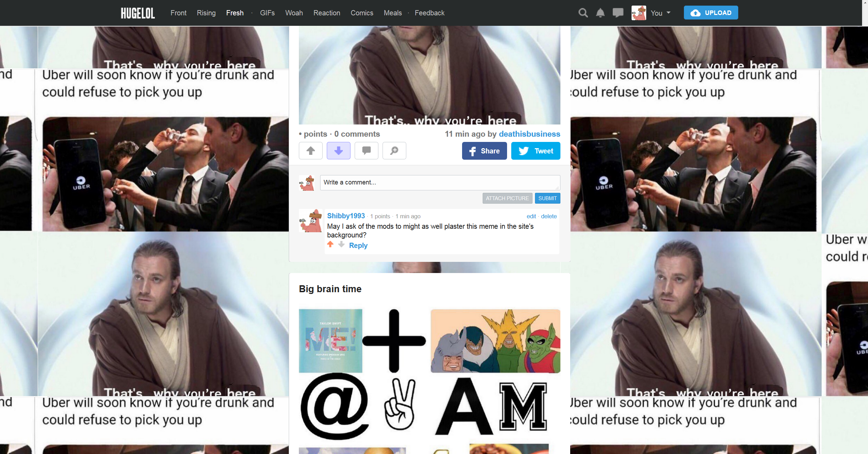Delete the Shibby1993 comment
The height and width of the screenshot is (454, 868).
[549, 216]
